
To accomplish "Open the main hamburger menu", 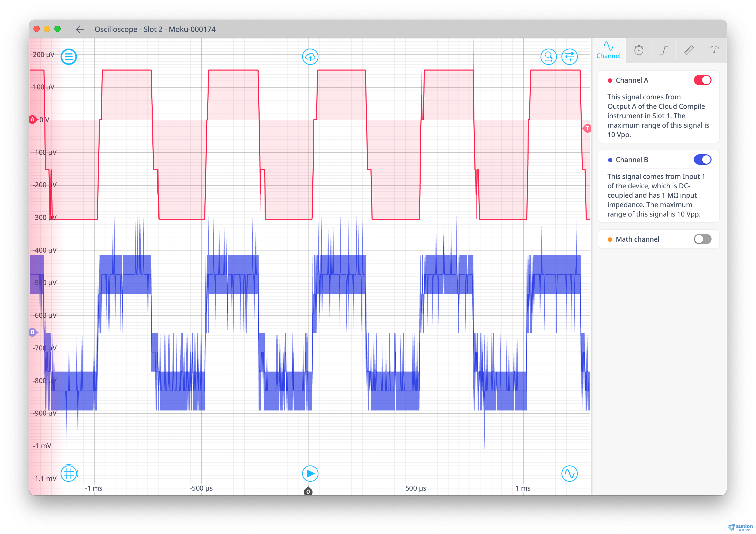I will point(69,57).
